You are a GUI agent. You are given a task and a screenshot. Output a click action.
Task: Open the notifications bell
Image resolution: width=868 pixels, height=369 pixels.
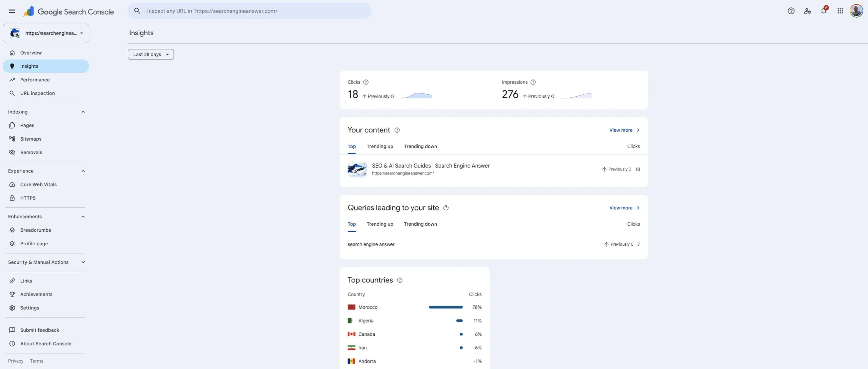point(824,11)
